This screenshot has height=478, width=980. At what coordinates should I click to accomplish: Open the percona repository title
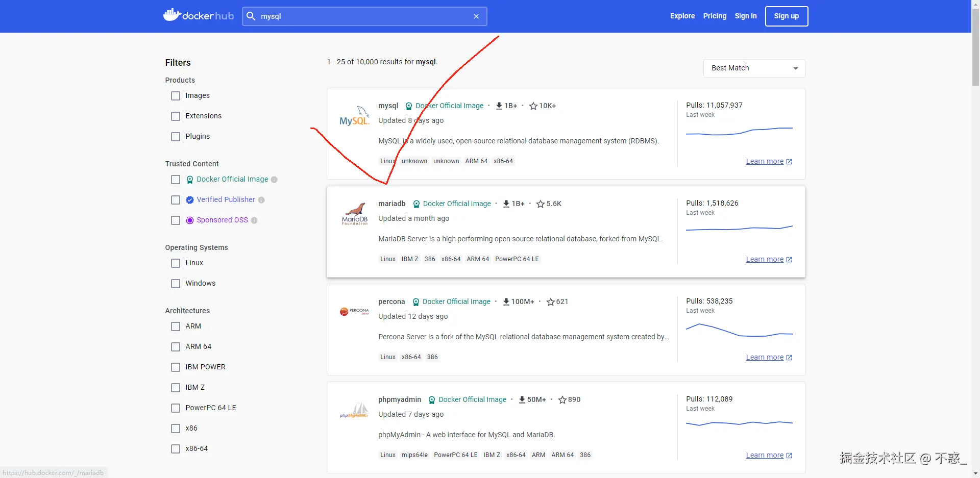pos(391,301)
